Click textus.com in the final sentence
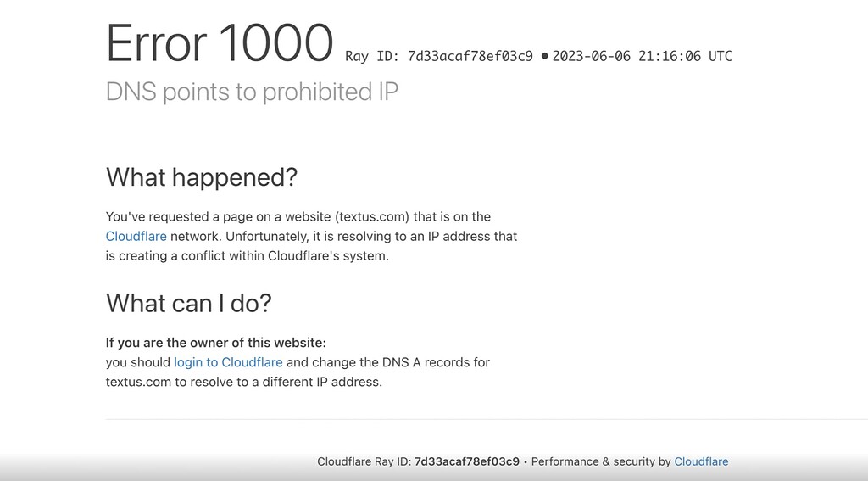Viewport: 868px width, 481px height. [x=138, y=382]
